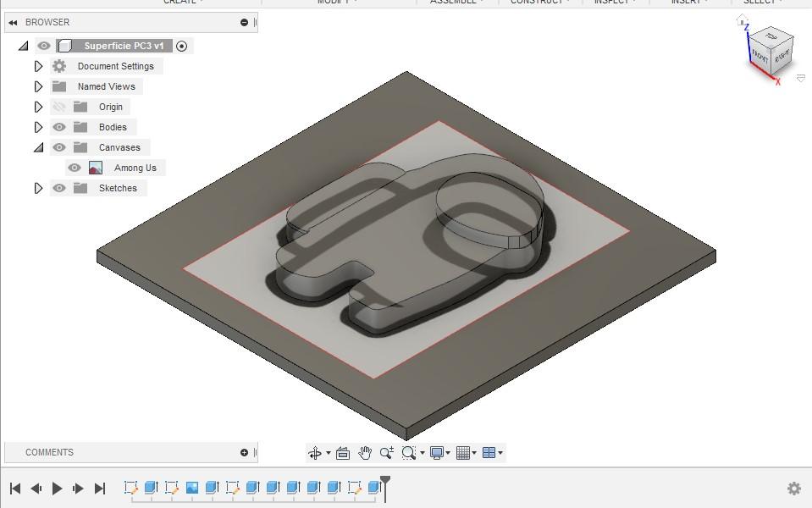Click the Grid and Snaps icon
The height and width of the screenshot is (508, 812).
[x=463, y=453]
